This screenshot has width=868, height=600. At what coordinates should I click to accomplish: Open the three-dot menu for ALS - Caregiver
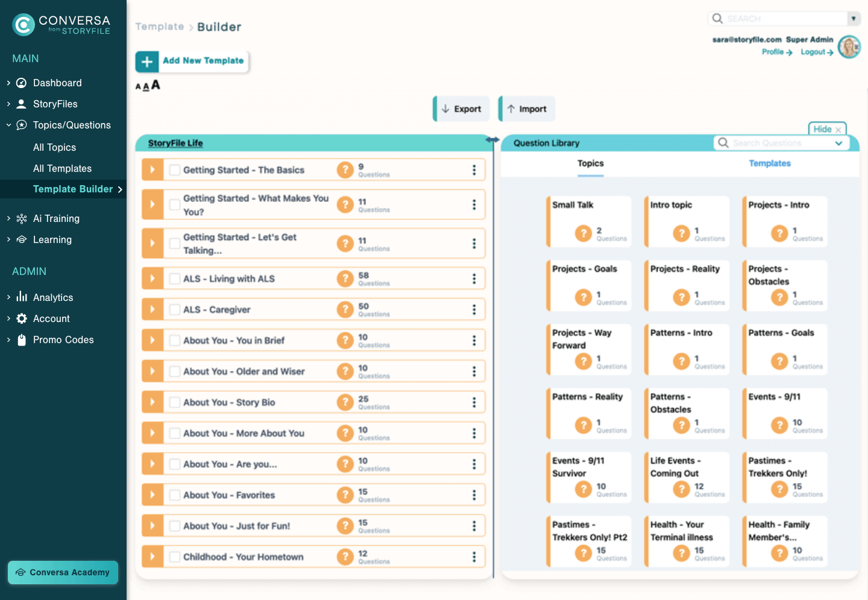tap(474, 309)
